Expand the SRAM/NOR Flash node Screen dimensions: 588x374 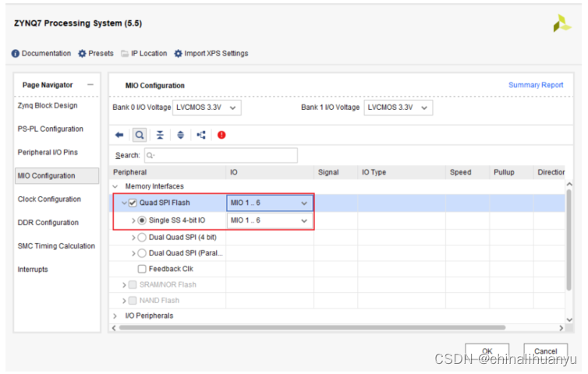coord(124,285)
